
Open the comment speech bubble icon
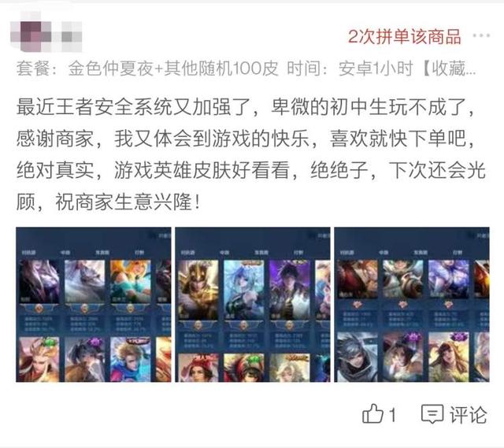tap(432, 414)
